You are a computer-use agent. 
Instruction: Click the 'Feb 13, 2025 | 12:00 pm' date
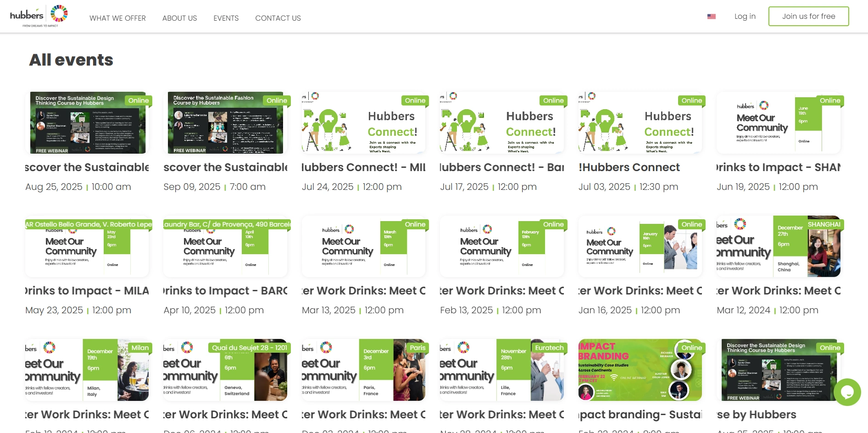(x=490, y=310)
